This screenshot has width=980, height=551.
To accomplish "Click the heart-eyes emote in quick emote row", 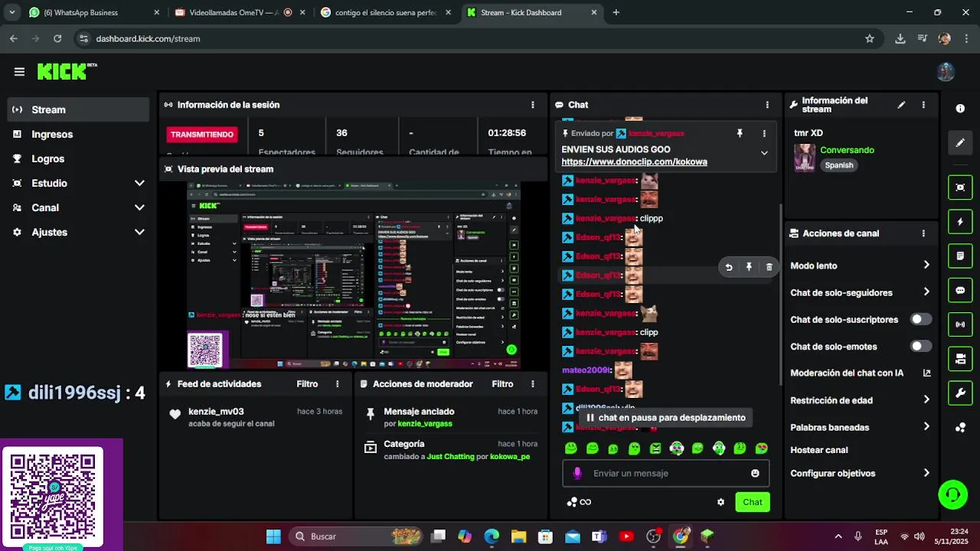I will [x=761, y=448].
